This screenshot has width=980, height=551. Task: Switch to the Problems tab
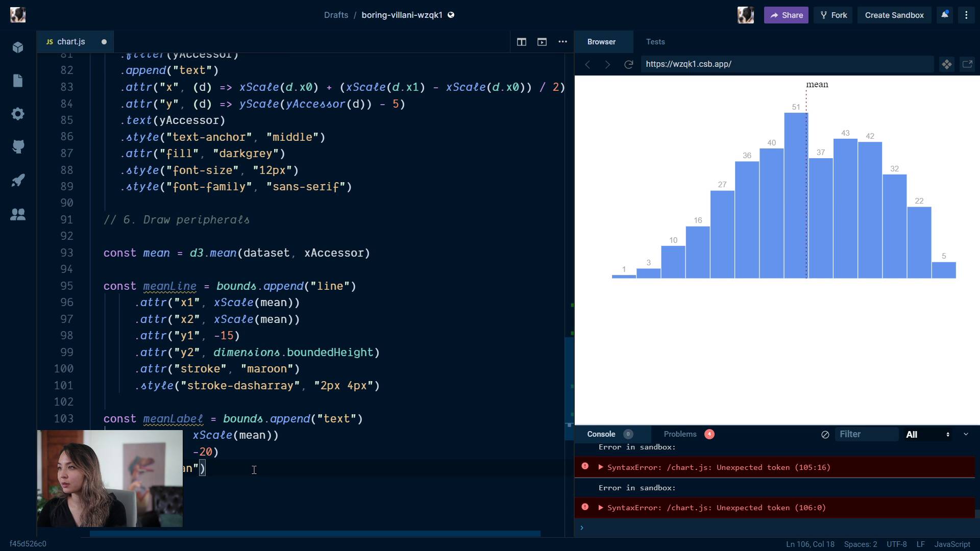[x=680, y=434]
